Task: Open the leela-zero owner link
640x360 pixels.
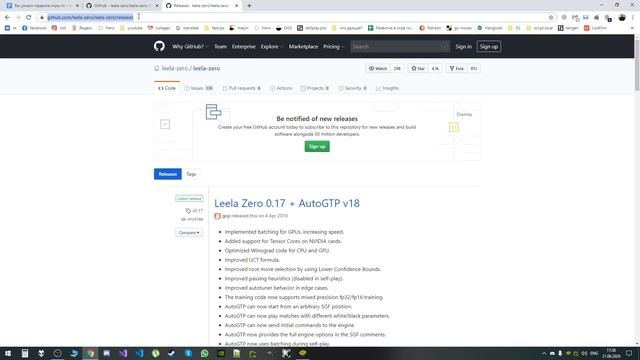Action: 175,68
